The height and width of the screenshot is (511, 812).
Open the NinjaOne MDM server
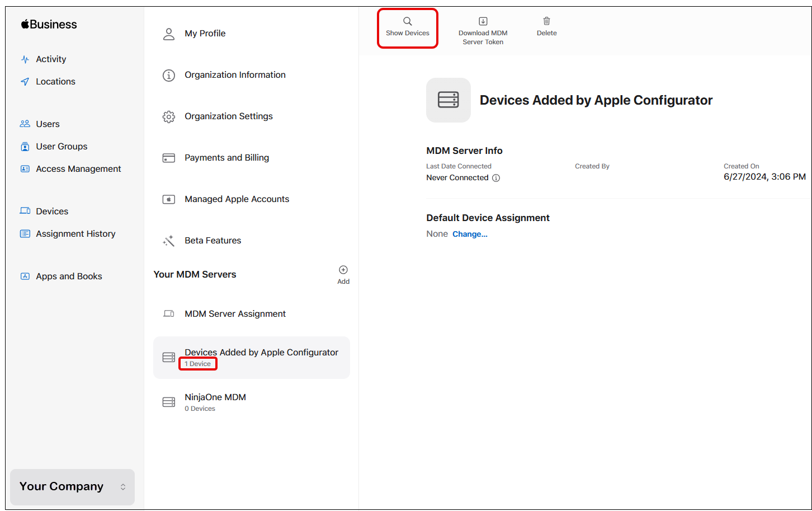click(215, 401)
